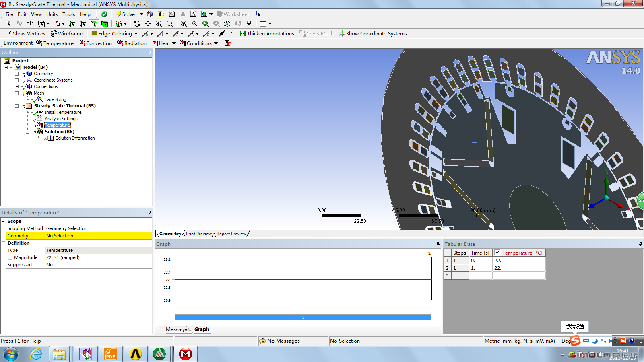The width and height of the screenshot is (644, 362).
Task: Click the Annotation 'A' toolbar icon
Action: pos(194,14)
